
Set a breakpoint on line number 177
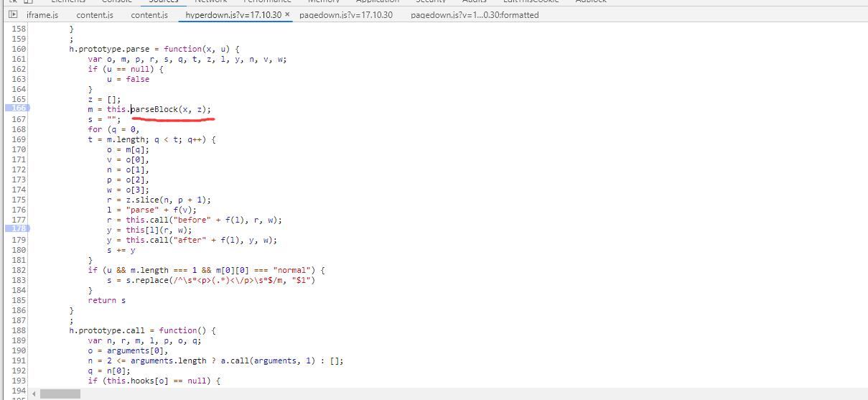click(x=18, y=220)
